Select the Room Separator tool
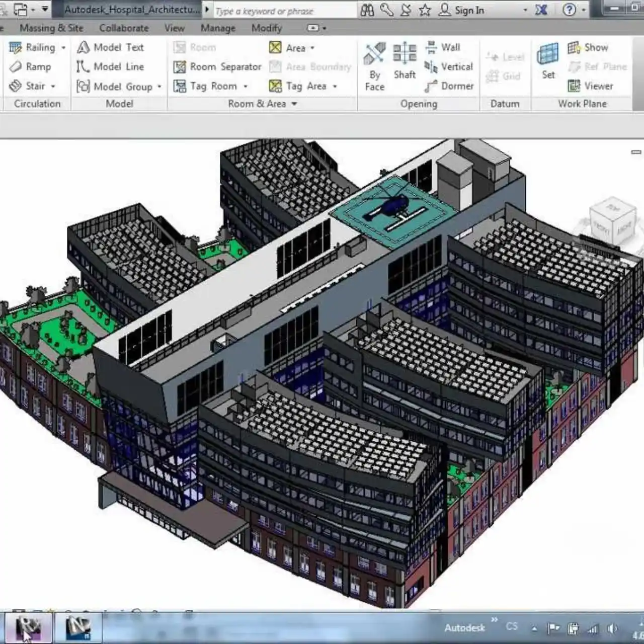The height and width of the screenshot is (644, 644). click(217, 66)
